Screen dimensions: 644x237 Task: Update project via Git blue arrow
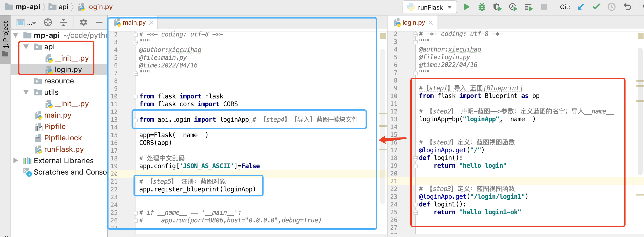coord(580,7)
